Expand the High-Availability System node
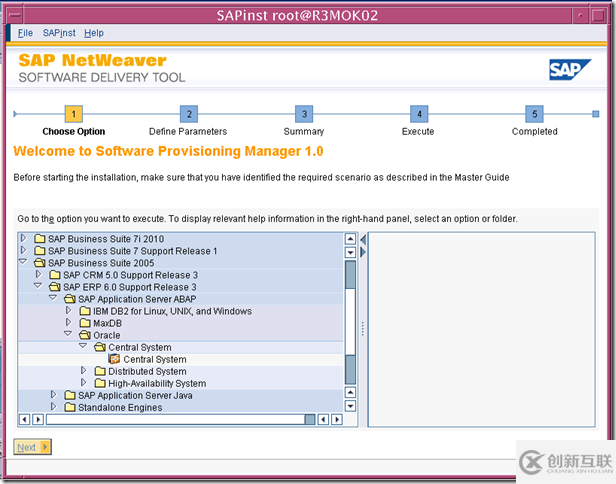 [84, 383]
